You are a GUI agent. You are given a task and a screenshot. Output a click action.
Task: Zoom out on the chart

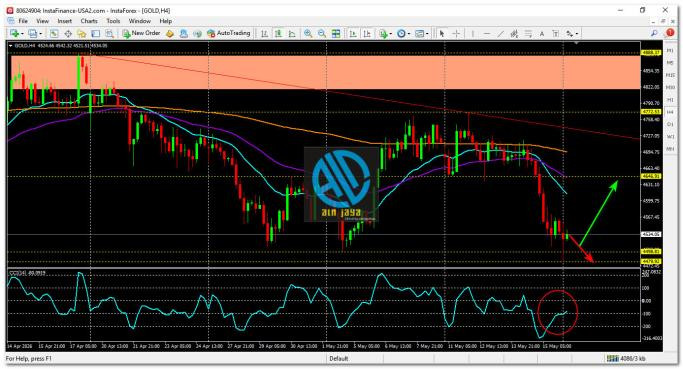pyautogui.click(x=322, y=34)
